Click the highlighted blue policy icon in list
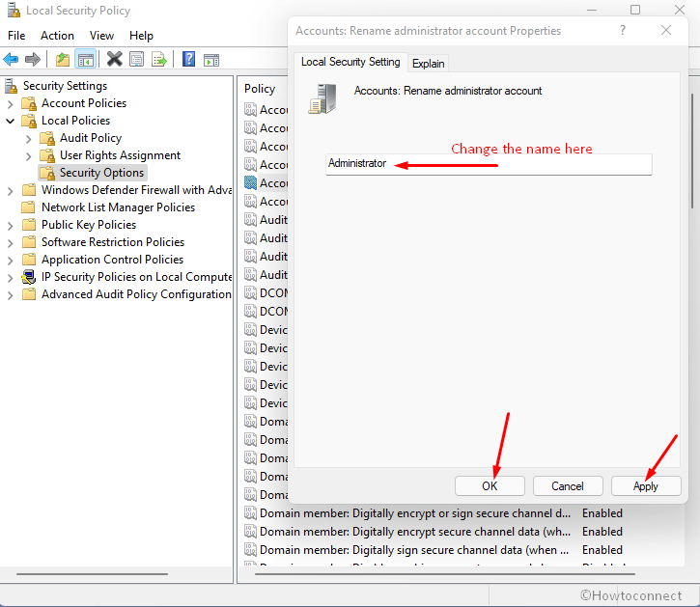The image size is (700, 607). [250, 182]
